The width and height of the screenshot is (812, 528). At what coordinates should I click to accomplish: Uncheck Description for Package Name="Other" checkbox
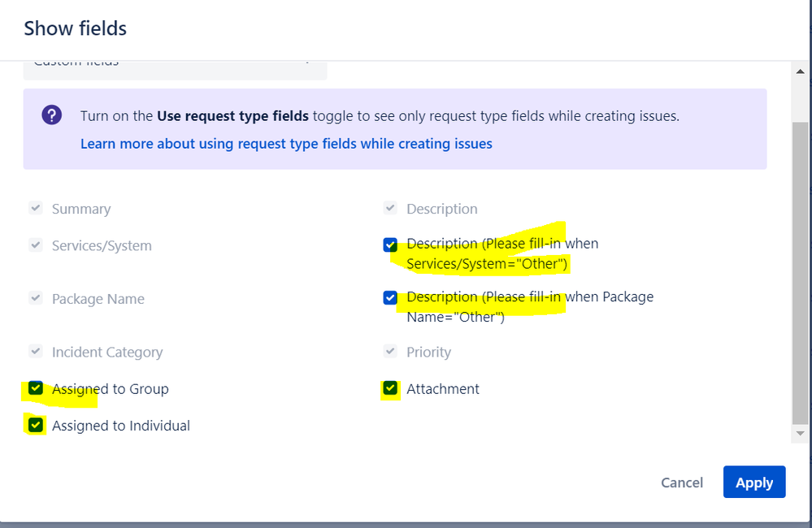coord(390,297)
